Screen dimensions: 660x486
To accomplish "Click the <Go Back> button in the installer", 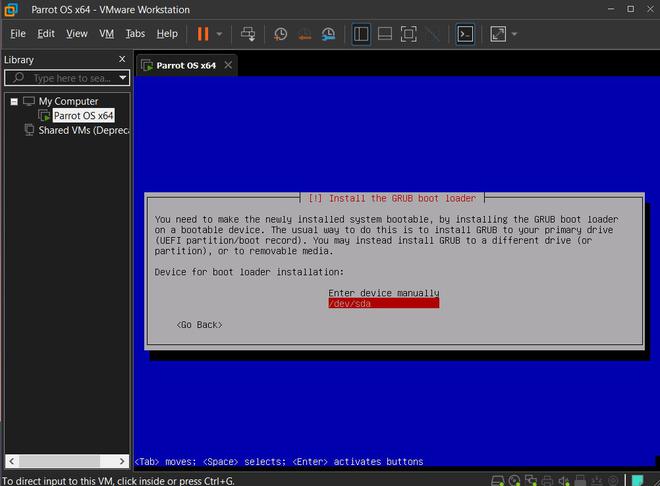I will 200,325.
